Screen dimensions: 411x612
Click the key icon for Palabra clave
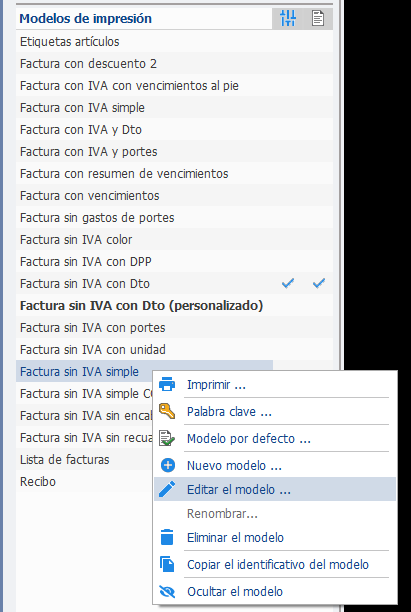point(167,411)
